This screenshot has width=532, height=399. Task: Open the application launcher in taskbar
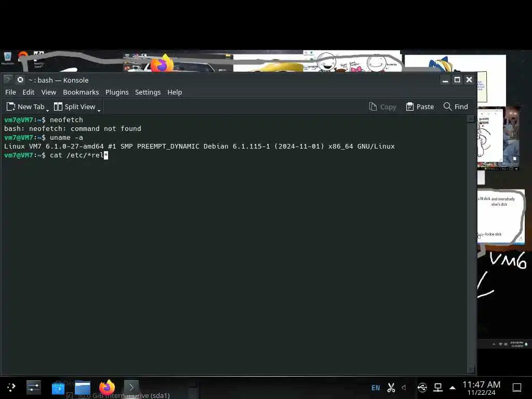click(x=11, y=387)
